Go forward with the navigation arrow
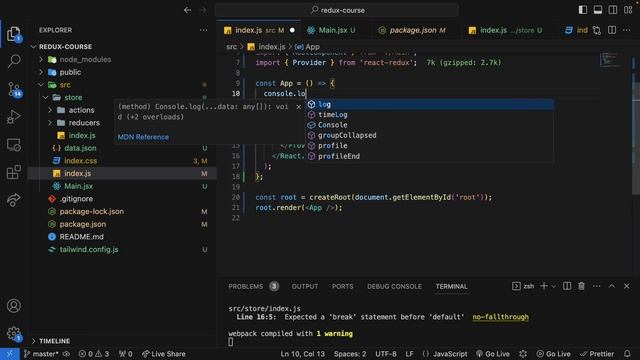Screen dimensions: 640x360 (x=203, y=10)
